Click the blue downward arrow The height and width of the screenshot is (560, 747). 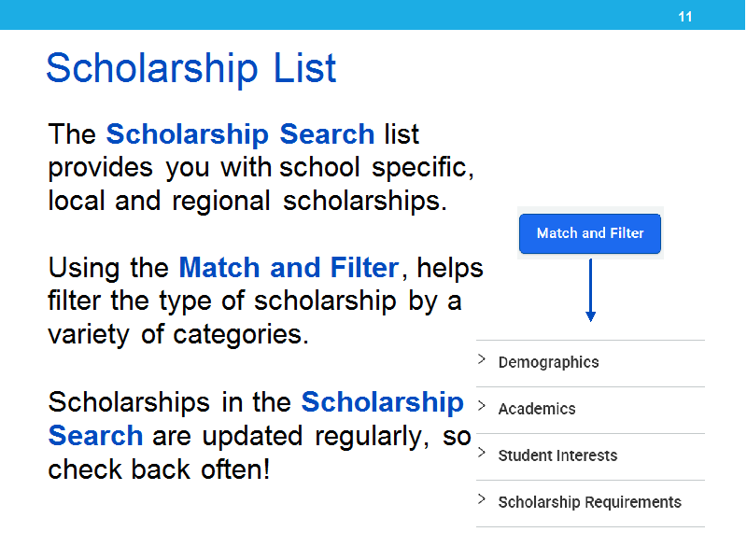pyautogui.click(x=590, y=290)
